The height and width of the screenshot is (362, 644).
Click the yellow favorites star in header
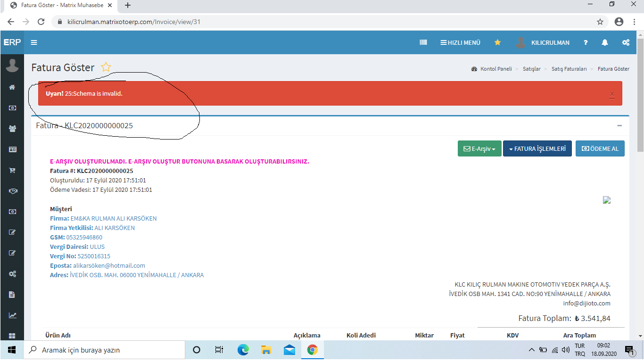pos(497,42)
